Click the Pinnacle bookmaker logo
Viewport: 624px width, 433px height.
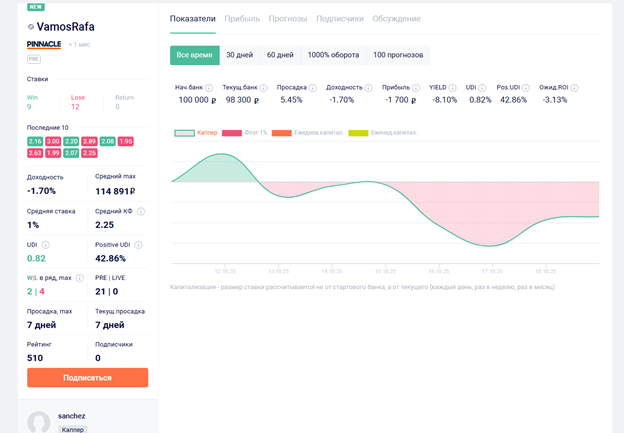(x=44, y=45)
